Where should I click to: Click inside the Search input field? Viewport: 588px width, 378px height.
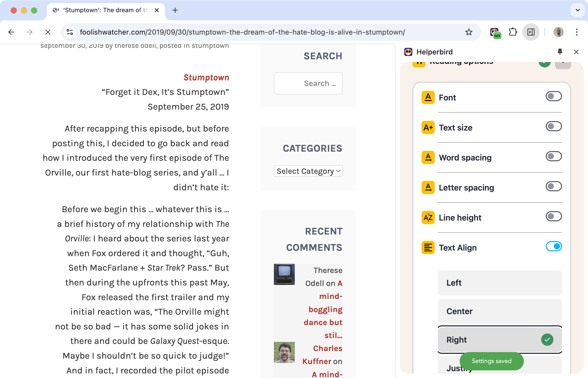(x=308, y=83)
